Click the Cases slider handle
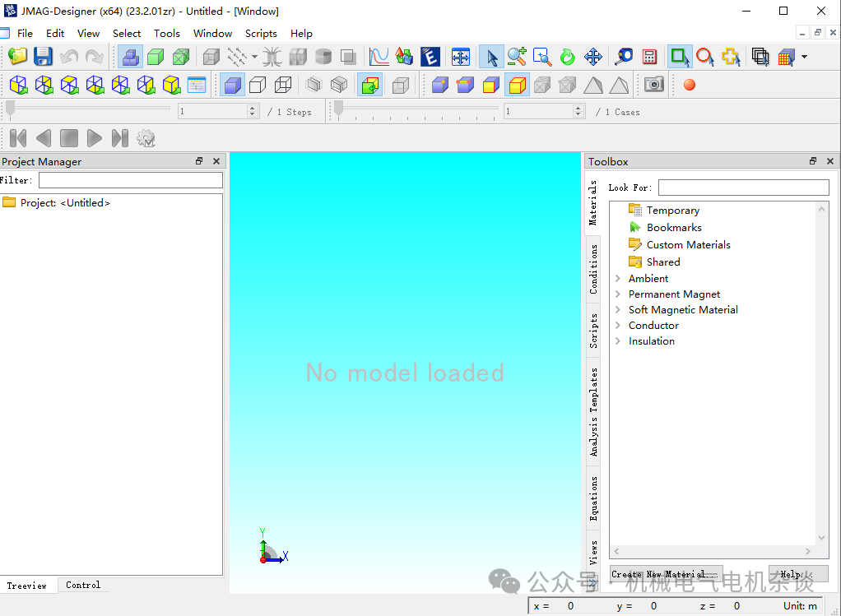 [338, 109]
